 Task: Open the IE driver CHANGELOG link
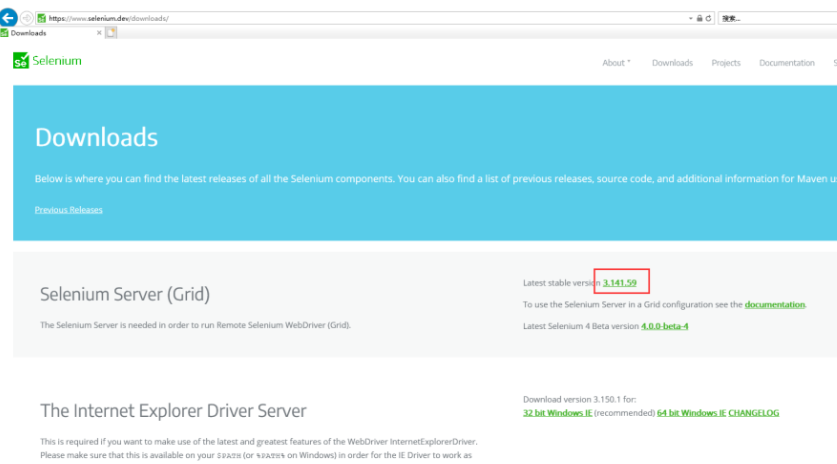click(x=754, y=413)
